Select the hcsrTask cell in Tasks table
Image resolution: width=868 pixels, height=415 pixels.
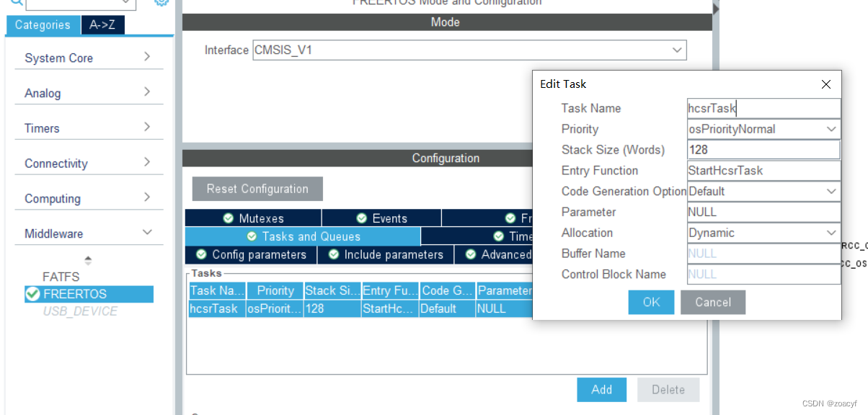click(216, 308)
